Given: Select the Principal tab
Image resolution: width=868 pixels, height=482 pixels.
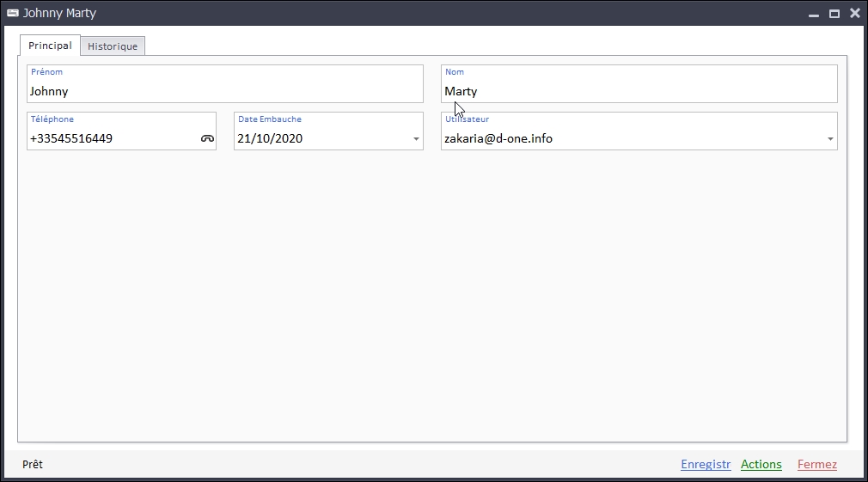Looking at the screenshot, I should 50,46.
